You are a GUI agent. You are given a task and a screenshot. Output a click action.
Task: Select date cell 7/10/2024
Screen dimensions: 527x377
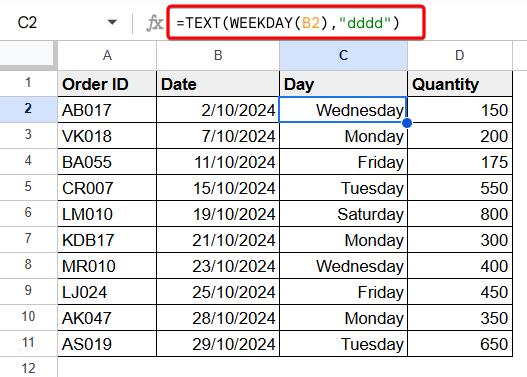click(218, 136)
